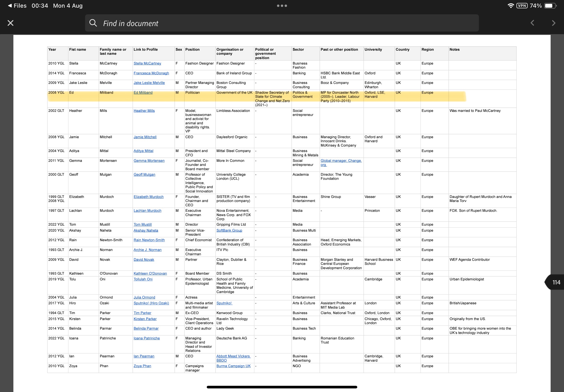The image size is (564, 392).
Task: Open David Novak profile link
Action: (x=144, y=260)
